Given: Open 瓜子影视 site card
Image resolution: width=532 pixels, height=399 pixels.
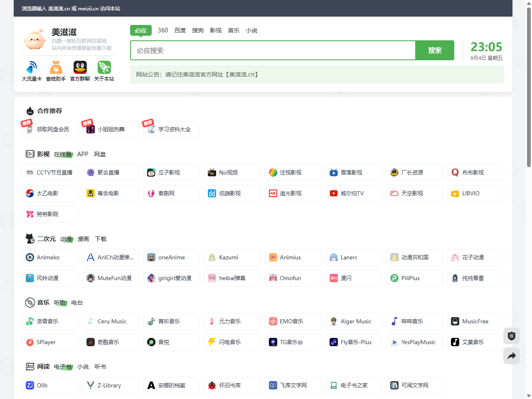Looking at the screenshot, I should (172, 172).
